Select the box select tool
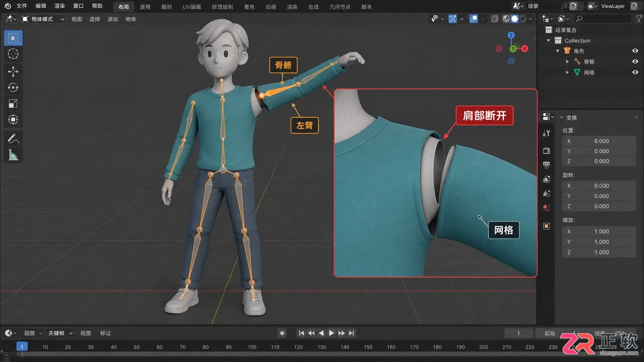 13,38
